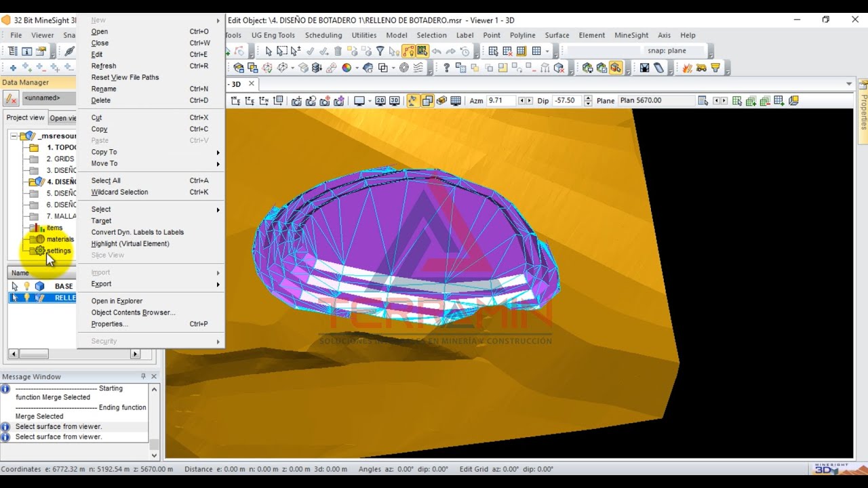Viewport: 868px width, 488px height.
Task: Click the 2D view mode icon
Action: coord(380,100)
